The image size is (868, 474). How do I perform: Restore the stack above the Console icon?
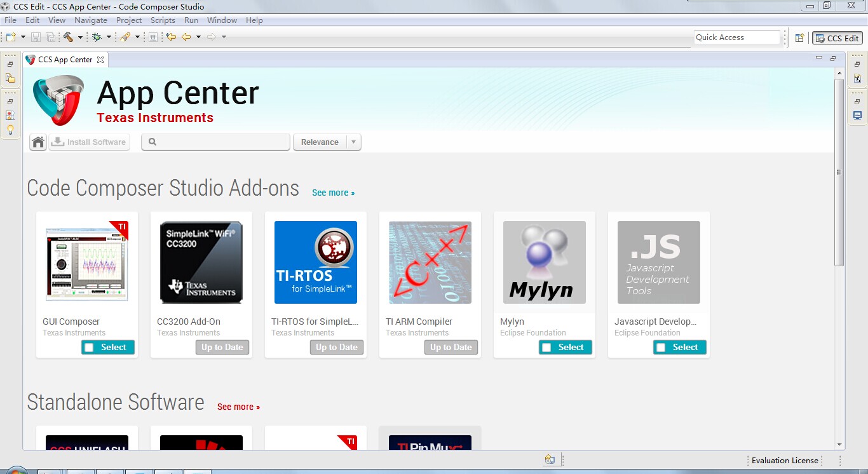point(857,102)
